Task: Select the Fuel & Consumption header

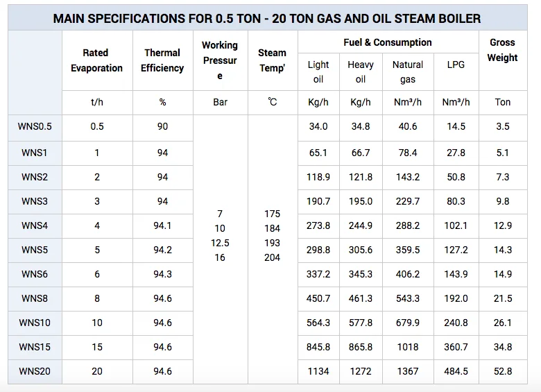Action: pos(388,42)
